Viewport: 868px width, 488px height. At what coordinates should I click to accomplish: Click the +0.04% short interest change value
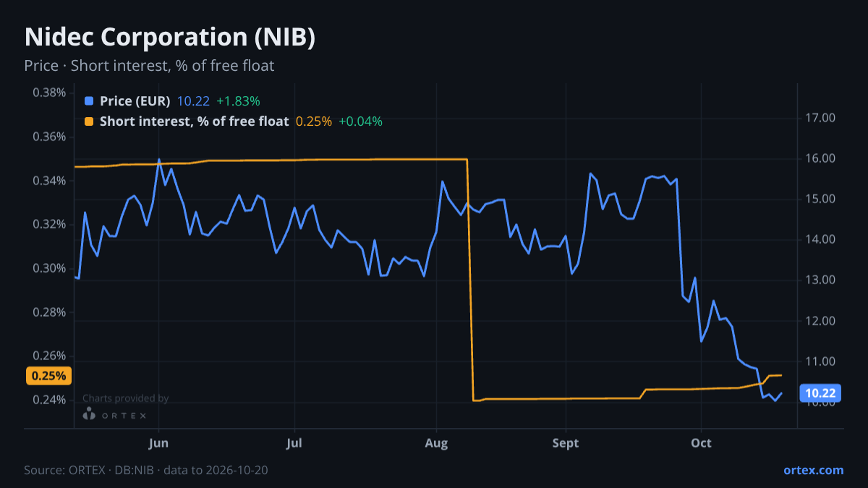click(x=360, y=121)
